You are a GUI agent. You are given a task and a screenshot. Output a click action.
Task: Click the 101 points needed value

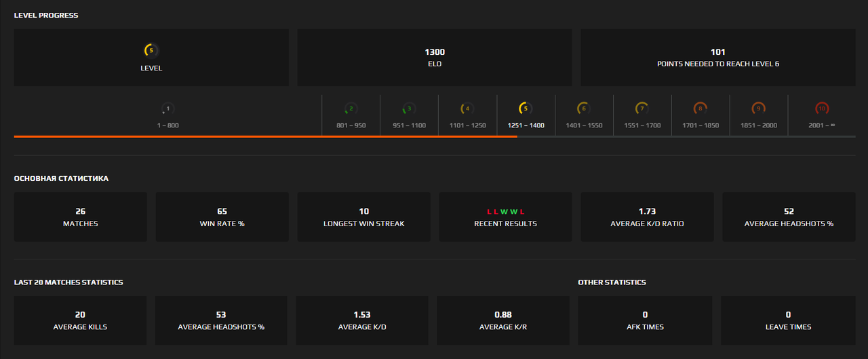[x=718, y=52]
